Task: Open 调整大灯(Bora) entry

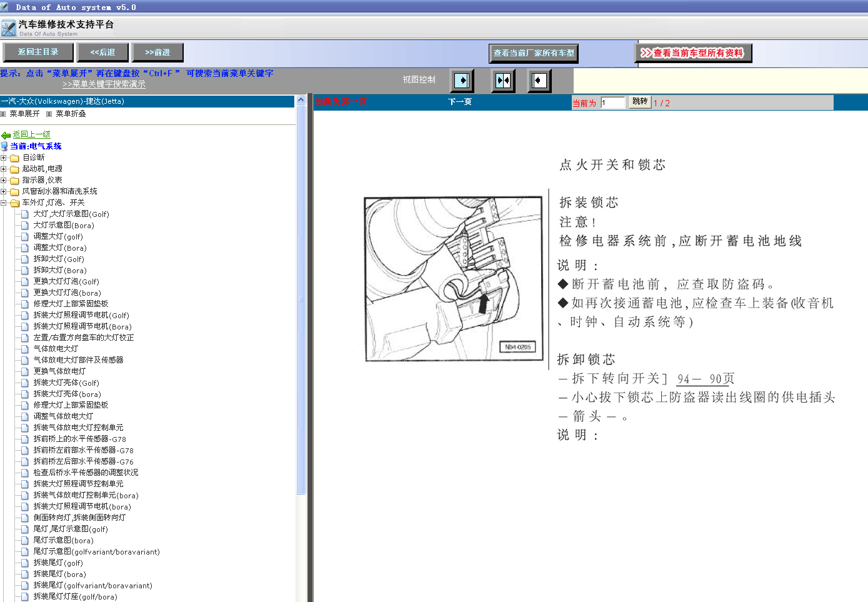Action: 60,248
